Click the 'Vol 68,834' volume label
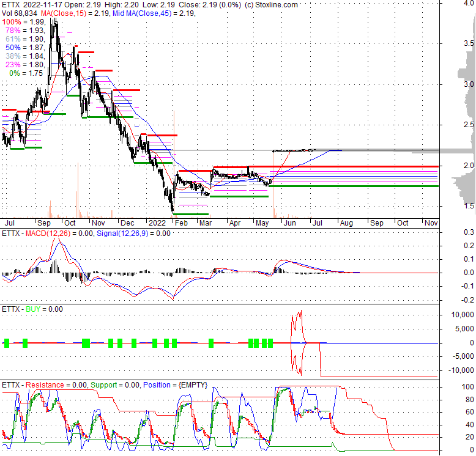The width and height of the screenshot is (476, 456). (x=20, y=13)
